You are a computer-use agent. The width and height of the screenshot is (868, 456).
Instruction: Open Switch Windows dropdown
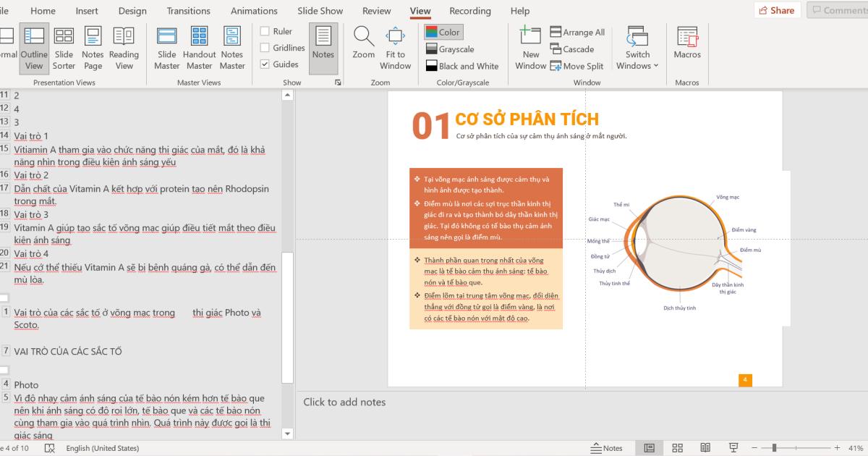(x=637, y=48)
